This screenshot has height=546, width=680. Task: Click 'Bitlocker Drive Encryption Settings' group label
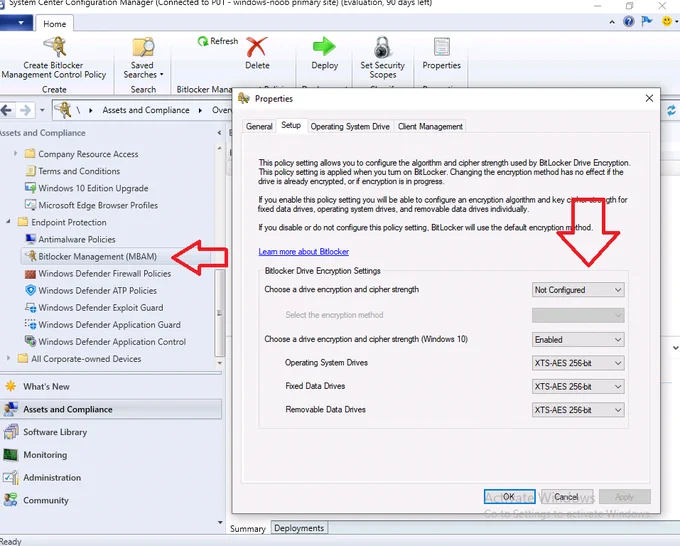point(322,271)
